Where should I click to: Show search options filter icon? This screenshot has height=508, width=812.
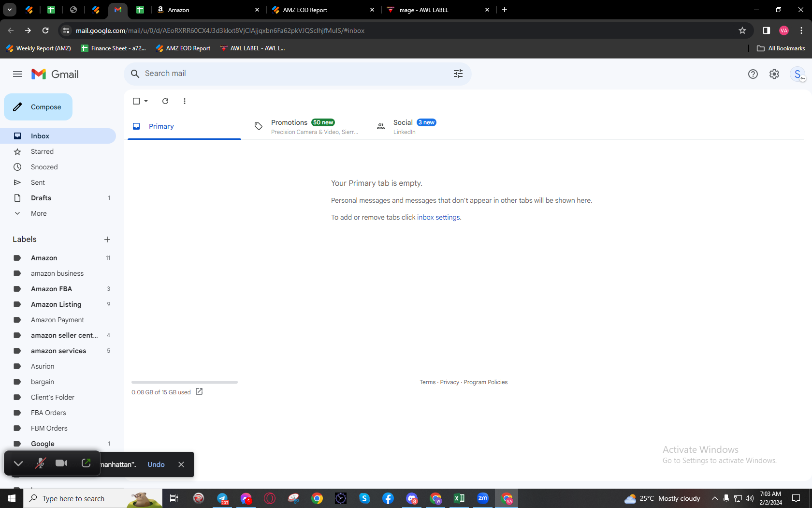(458, 74)
